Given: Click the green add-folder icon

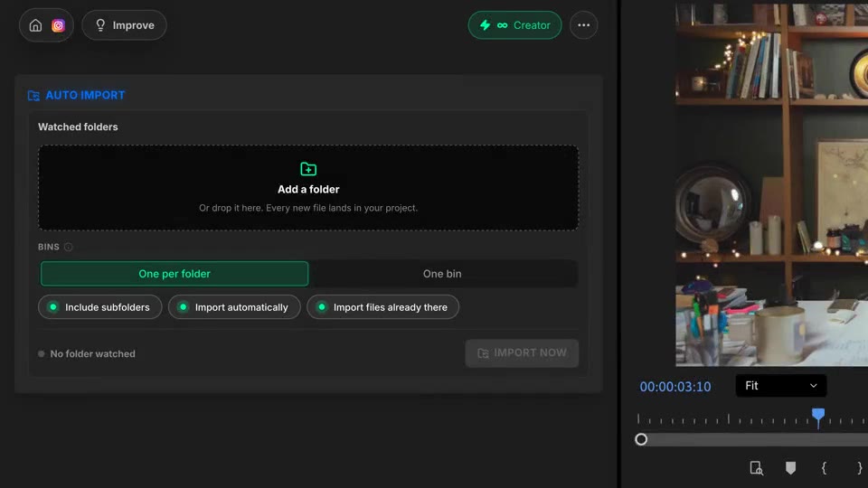Looking at the screenshot, I should (308, 169).
